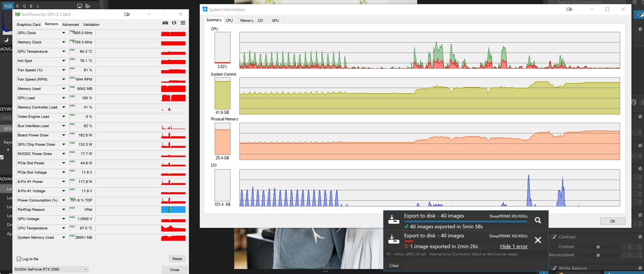
Task: Switch to the Advanced tab in GPU-Z
Action: pos(70,24)
